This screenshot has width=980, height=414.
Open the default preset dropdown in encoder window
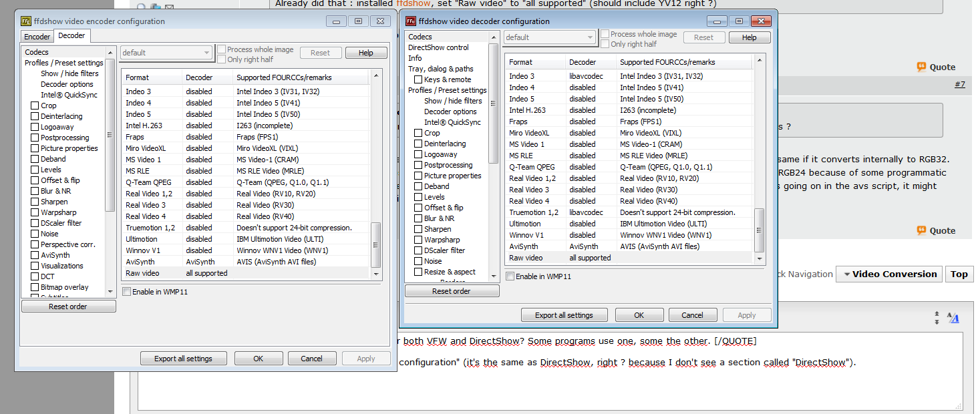coord(166,53)
